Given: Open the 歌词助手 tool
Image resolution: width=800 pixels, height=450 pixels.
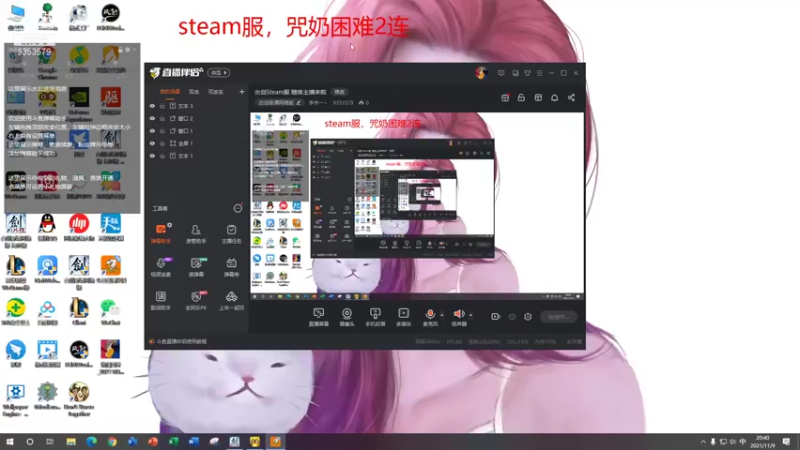Looking at the screenshot, I should (x=161, y=301).
